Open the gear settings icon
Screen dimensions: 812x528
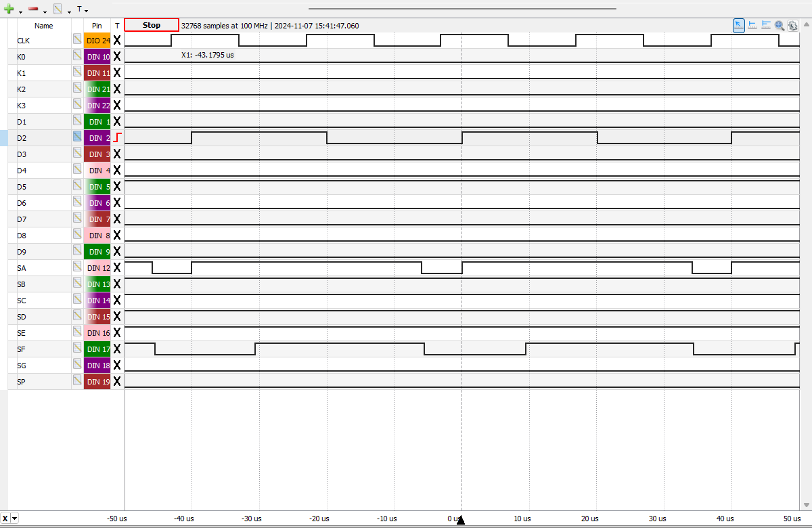point(793,25)
